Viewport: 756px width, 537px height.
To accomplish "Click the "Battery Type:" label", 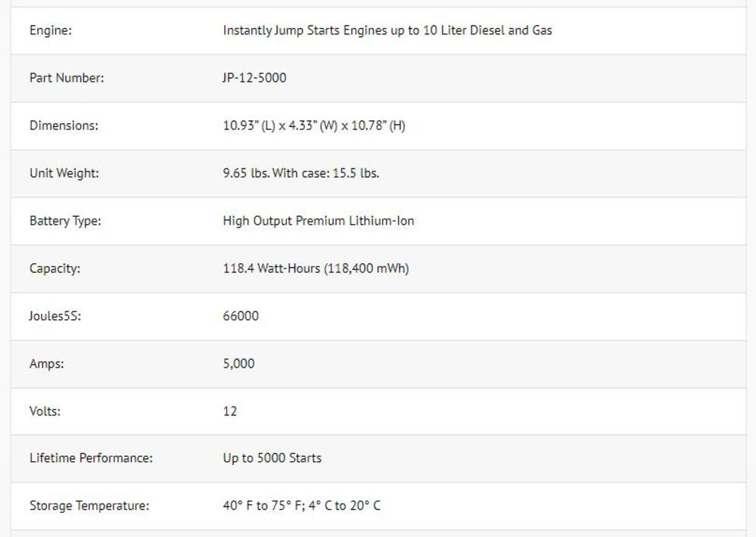I will coord(65,221).
